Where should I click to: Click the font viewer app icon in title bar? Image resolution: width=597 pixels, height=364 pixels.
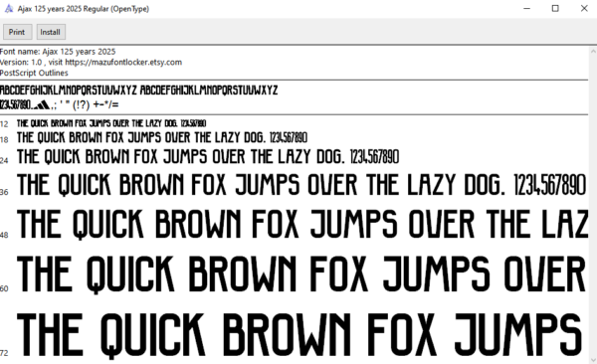point(8,8)
